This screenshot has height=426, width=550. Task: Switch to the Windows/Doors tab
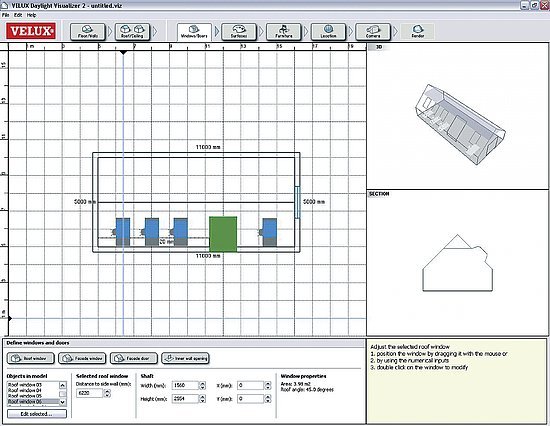(x=194, y=32)
